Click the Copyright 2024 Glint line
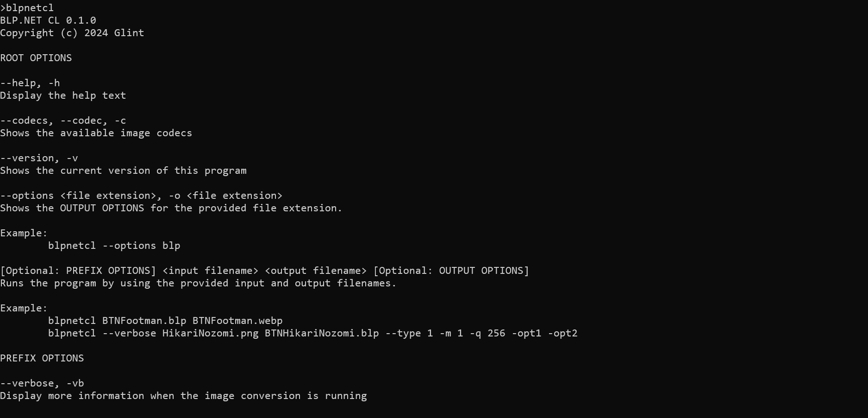Screen dimensions: 868x418 coord(72,33)
